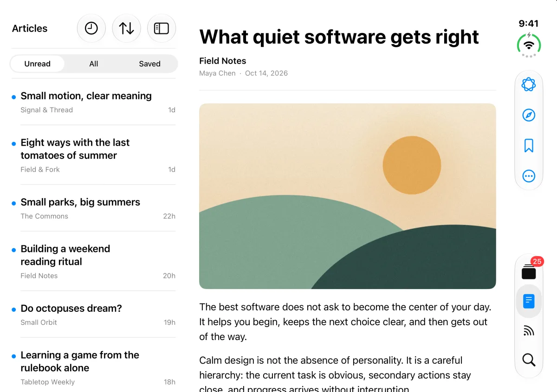This screenshot has width=557, height=392.
Task: Switch to the Unread tab
Action: click(x=38, y=64)
